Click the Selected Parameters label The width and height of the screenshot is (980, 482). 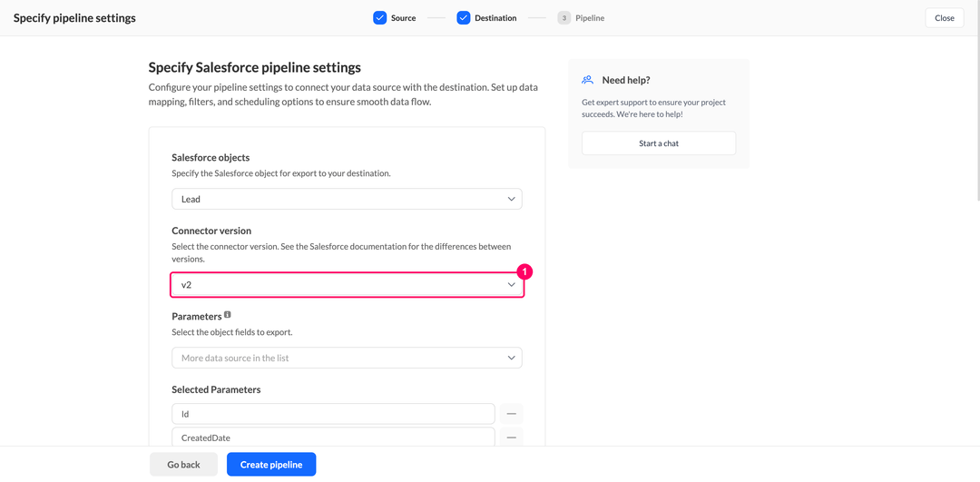click(216, 389)
